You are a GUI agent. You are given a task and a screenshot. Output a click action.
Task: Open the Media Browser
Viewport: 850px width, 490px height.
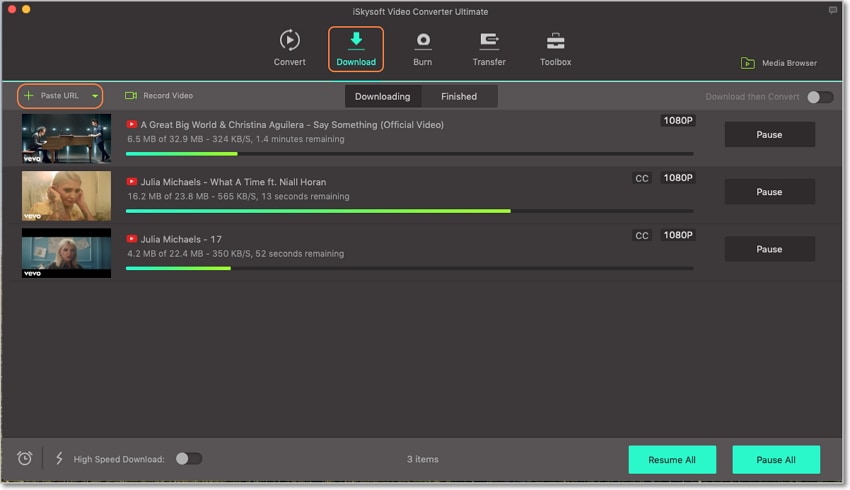(778, 63)
